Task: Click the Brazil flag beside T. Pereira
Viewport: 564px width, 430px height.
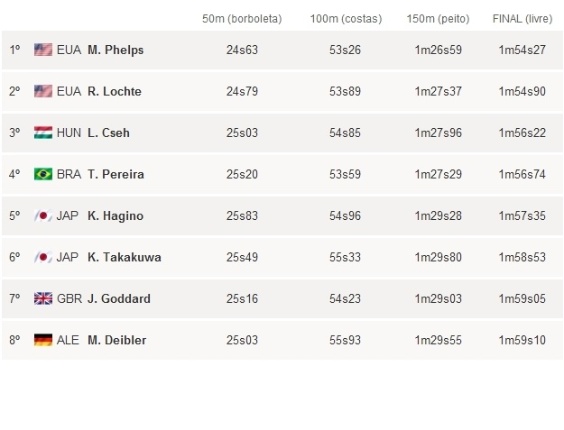Action: point(43,174)
